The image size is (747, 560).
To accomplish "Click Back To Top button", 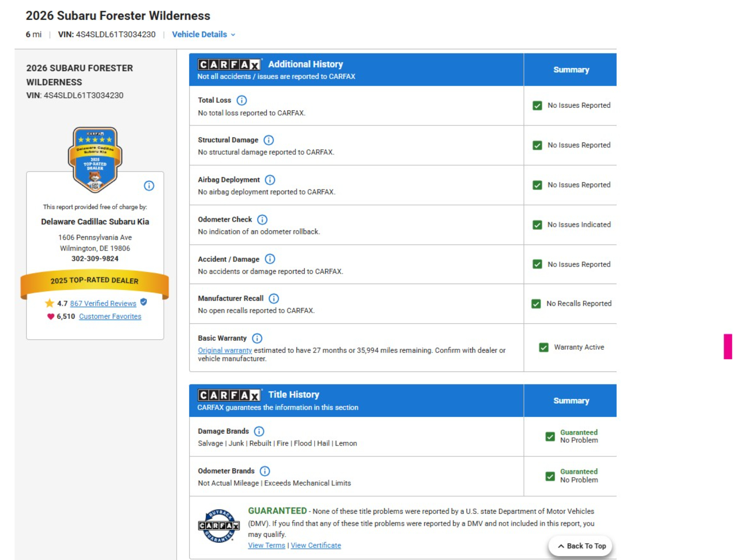I will [x=581, y=546].
